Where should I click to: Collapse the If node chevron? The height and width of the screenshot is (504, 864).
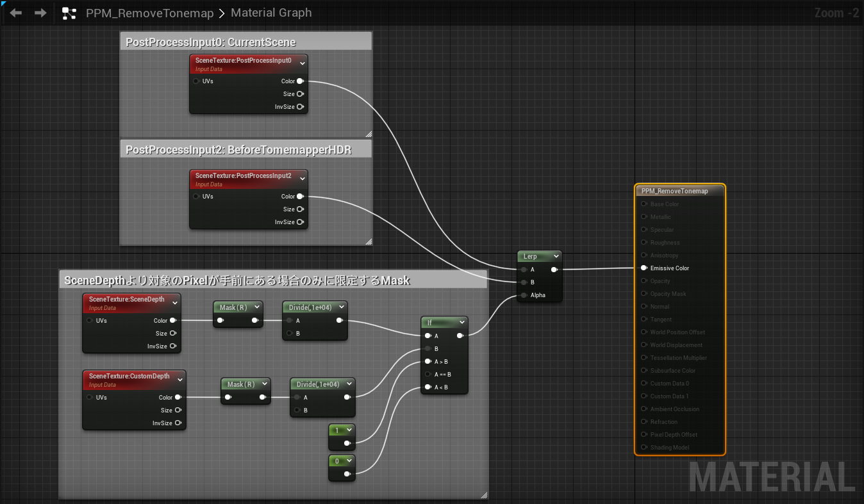pyautogui.click(x=461, y=322)
